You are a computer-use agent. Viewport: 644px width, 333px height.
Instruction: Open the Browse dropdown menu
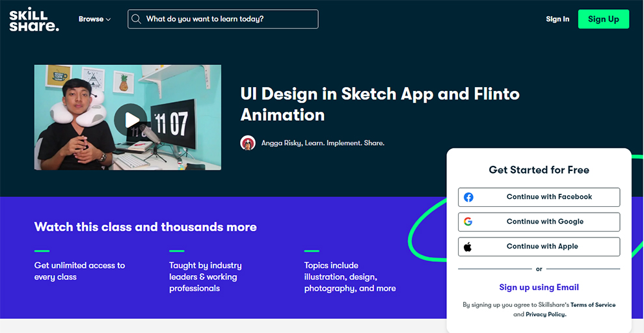94,19
